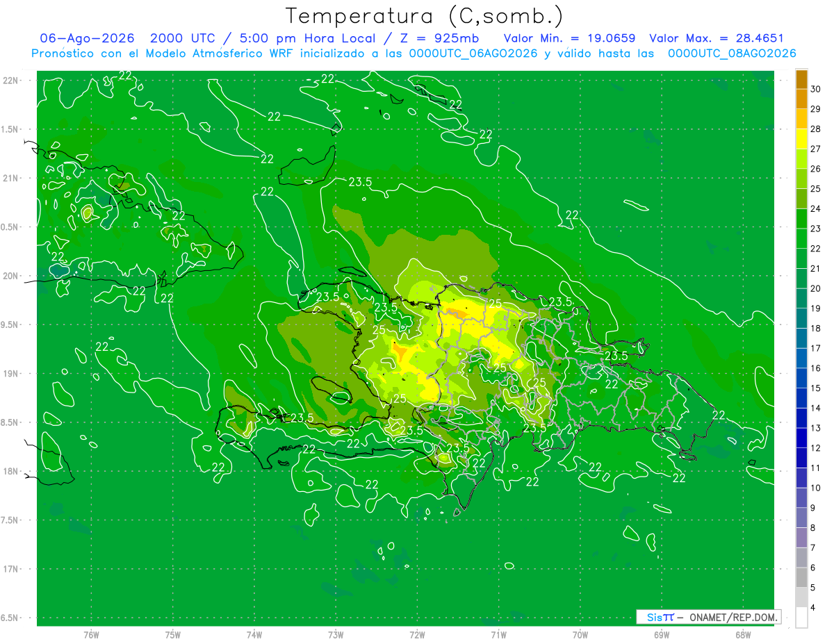The image size is (834, 644).
Task: Click the longitude axis label '75W'
Action: pos(173,635)
